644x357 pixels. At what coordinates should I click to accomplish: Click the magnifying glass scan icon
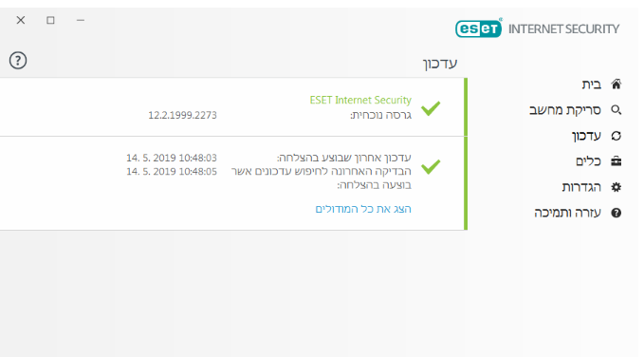(616, 110)
